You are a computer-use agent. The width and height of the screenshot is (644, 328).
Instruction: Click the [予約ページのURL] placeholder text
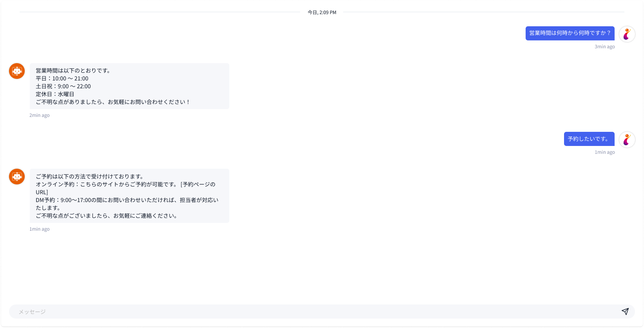click(198, 184)
